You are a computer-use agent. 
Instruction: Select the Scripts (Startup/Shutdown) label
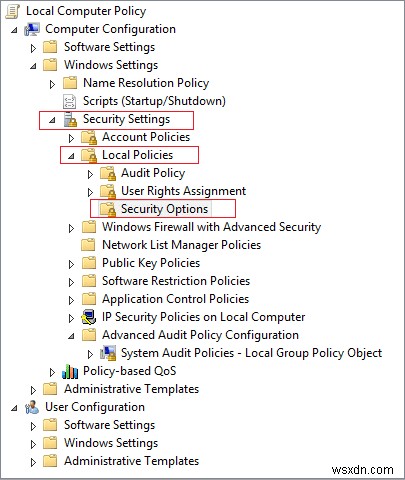154,101
